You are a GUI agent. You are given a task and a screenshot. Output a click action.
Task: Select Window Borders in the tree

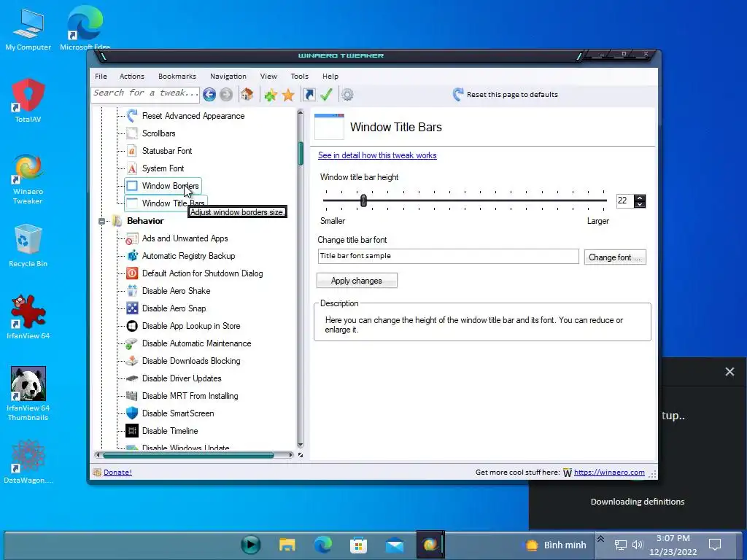coord(163,186)
